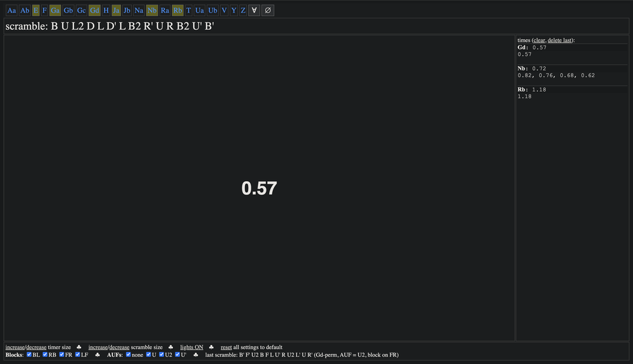
Task: Uncheck the LF block checkbox
Action: point(77,355)
